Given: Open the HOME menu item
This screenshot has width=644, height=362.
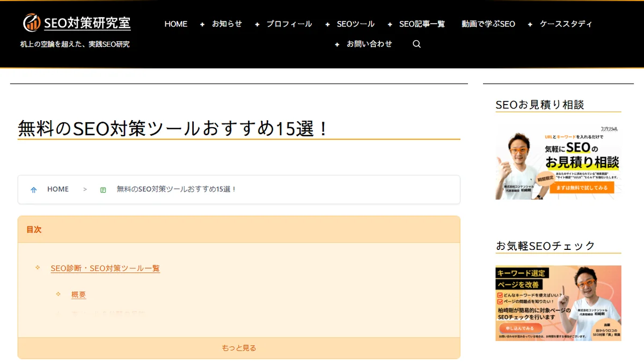Looking at the screenshot, I should 176,24.
